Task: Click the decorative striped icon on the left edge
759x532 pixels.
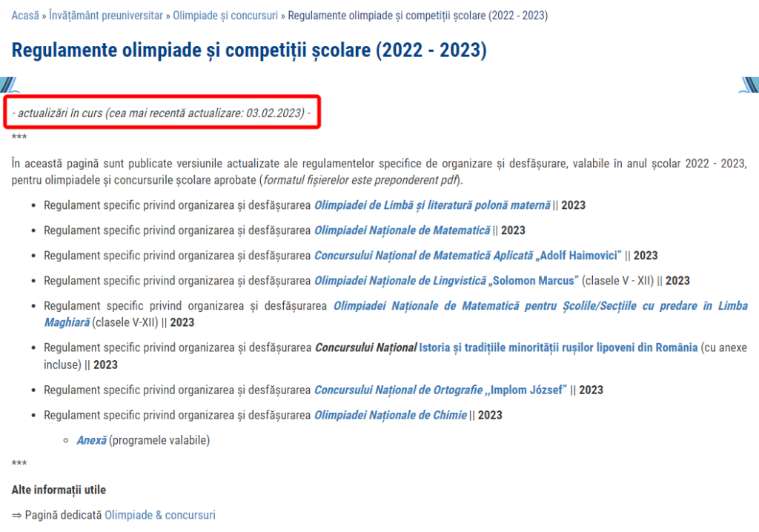Action: point(8,84)
